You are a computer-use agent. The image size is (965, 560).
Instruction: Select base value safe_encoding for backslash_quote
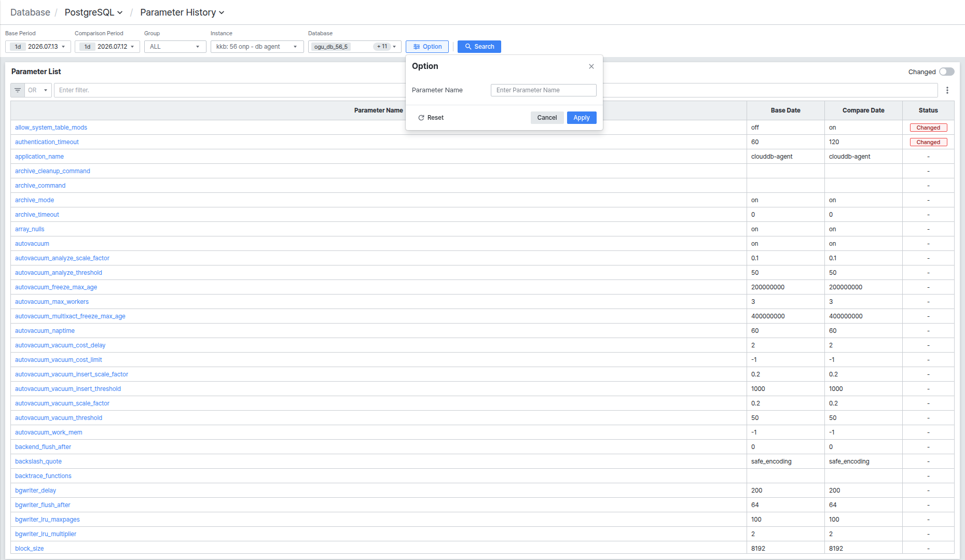(x=771, y=461)
